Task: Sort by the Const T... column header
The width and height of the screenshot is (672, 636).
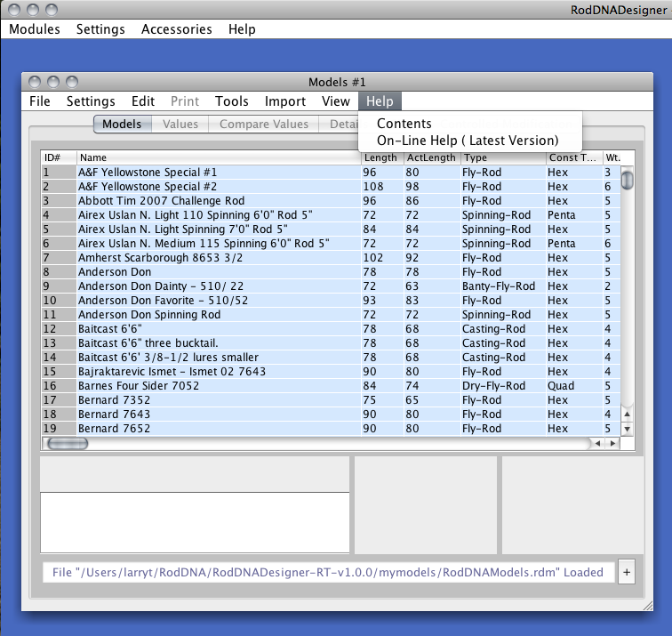Action: [574, 157]
